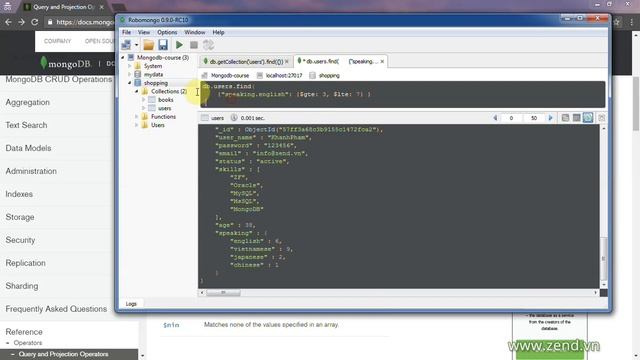Click Text Search in docs sidebar

pos(26,125)
